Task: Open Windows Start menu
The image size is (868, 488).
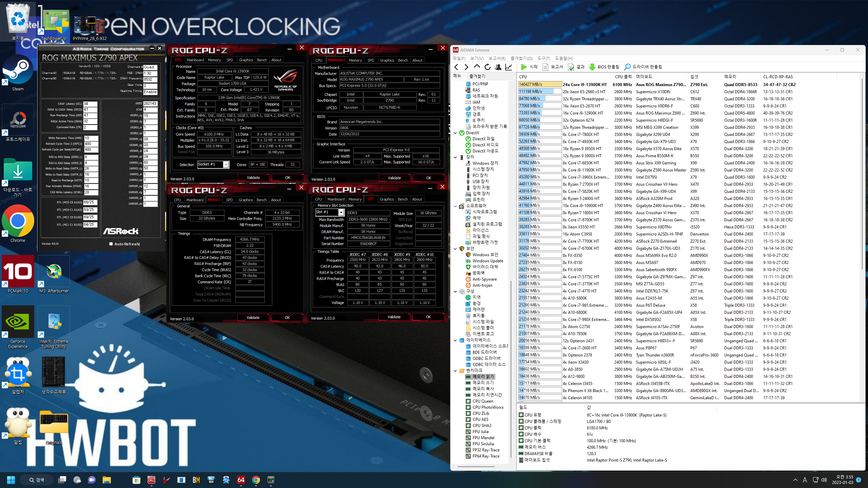Action: (x=11, y=480)
